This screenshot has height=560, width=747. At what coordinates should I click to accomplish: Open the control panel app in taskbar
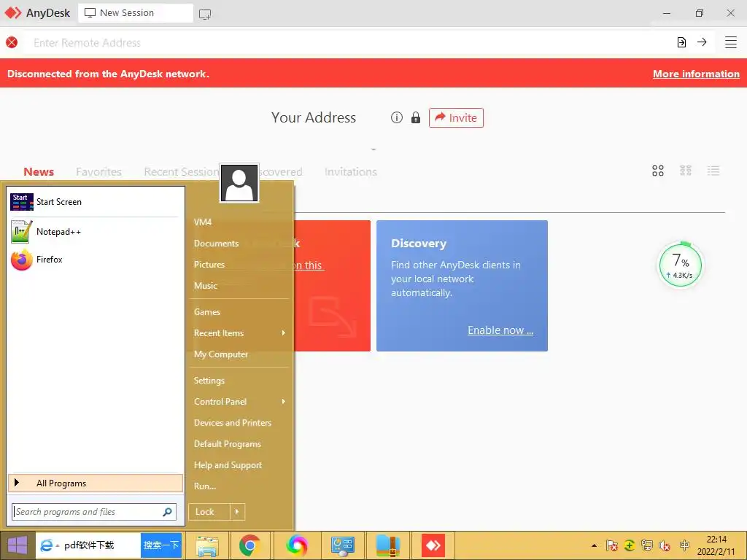343,545
